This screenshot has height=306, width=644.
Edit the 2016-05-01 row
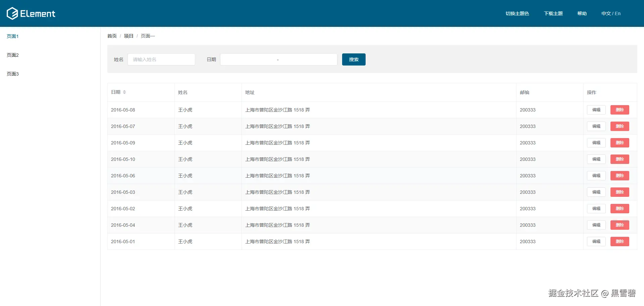(x=596, y=242)
